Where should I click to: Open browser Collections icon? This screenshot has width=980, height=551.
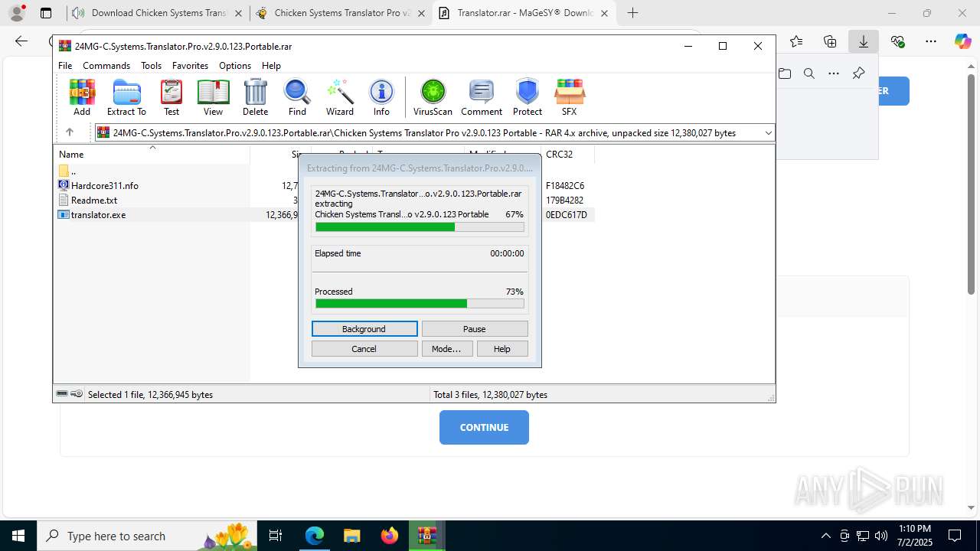tap(830, 41)
